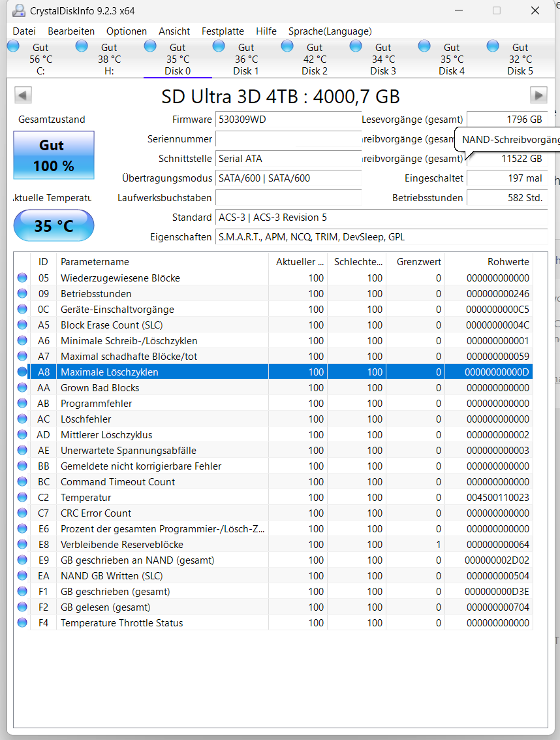Open the Datei menu
This screenshot has width=560, height=740.
(24, 31)
